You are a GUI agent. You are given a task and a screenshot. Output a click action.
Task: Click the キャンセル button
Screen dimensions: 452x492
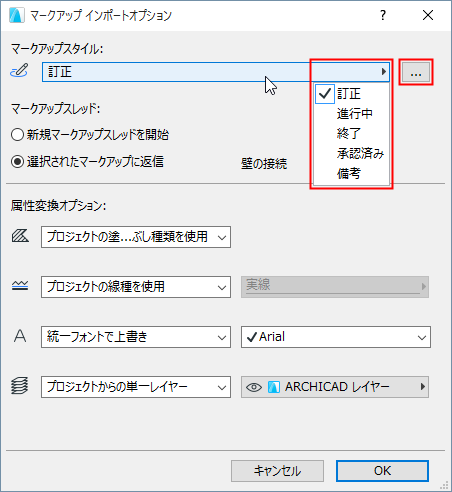click(277, 471)
